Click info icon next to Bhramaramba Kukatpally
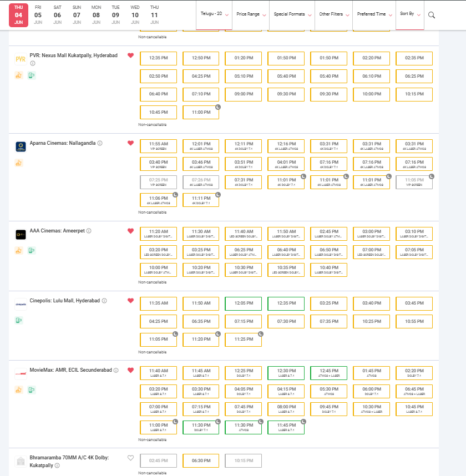This screenshot has width=466, height=476. point(57,465)
